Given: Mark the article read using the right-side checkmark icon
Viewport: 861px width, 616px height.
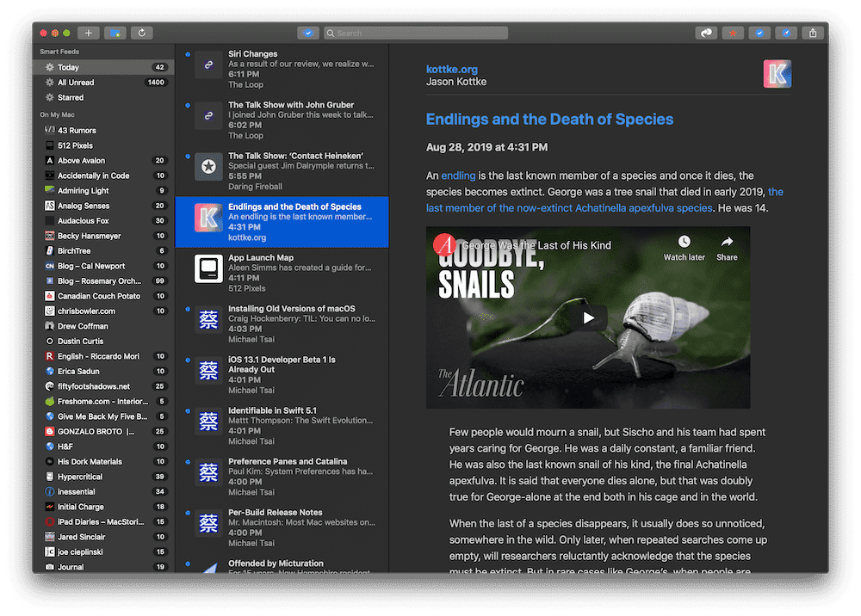Looking at the screenshot, I should click(x=759, y=33).
